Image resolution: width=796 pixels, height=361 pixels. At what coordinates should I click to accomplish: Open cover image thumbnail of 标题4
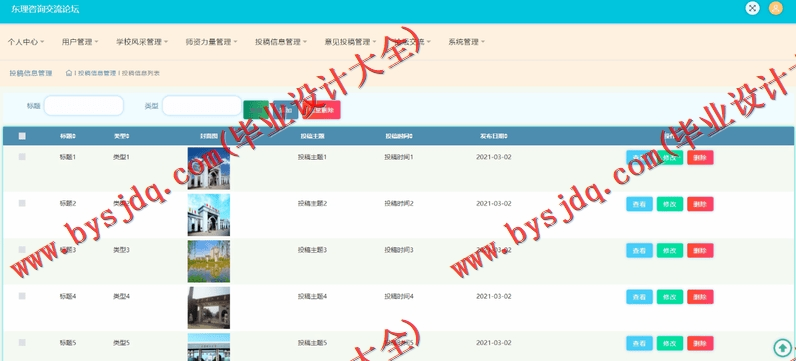click(x=209, y=308)
